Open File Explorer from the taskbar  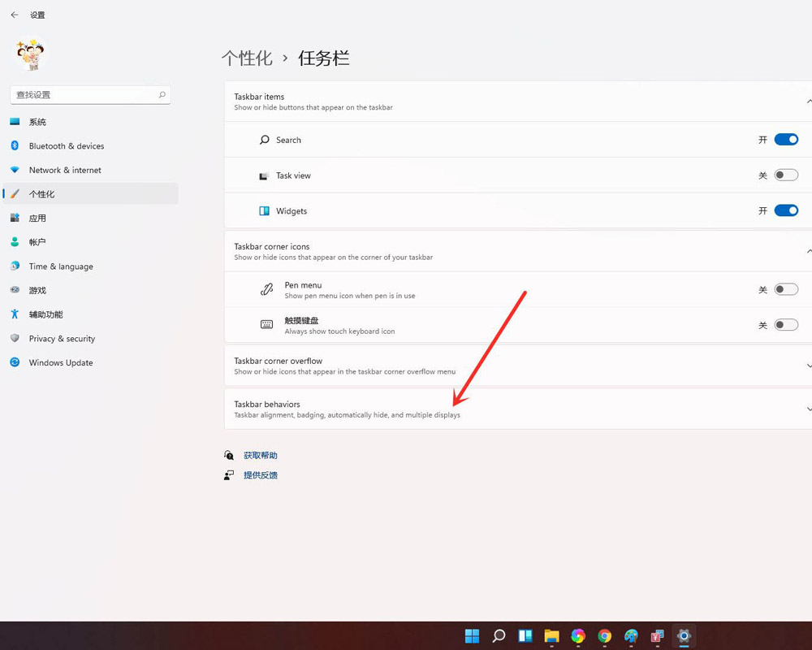click(551, 636)
